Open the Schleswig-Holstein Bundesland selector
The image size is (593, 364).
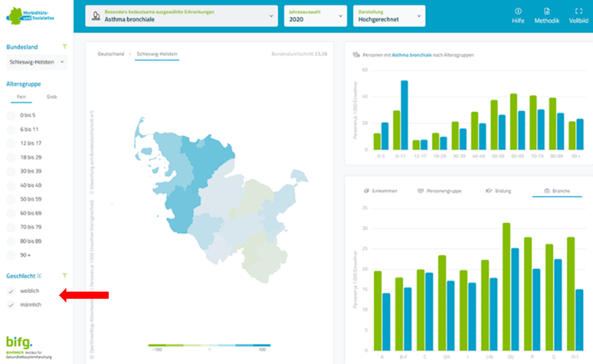(36, 62)
